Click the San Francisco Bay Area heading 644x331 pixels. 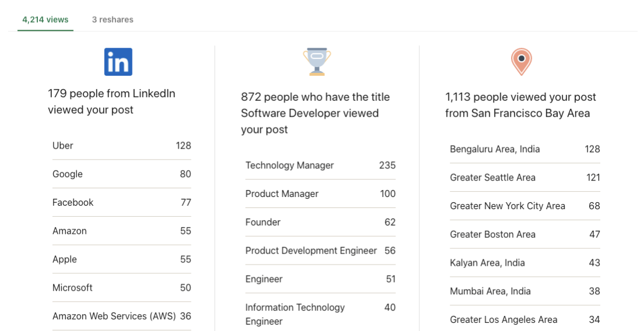(520, 105)
